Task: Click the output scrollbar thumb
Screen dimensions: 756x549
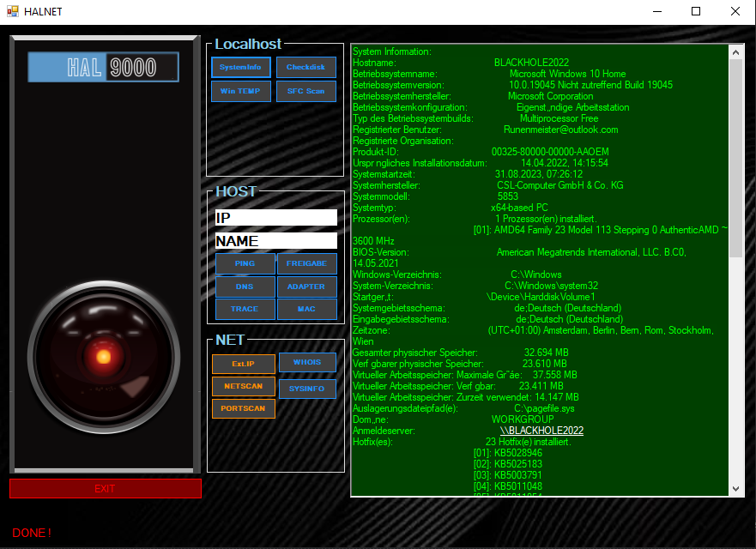Action: [x=735, y=158]
